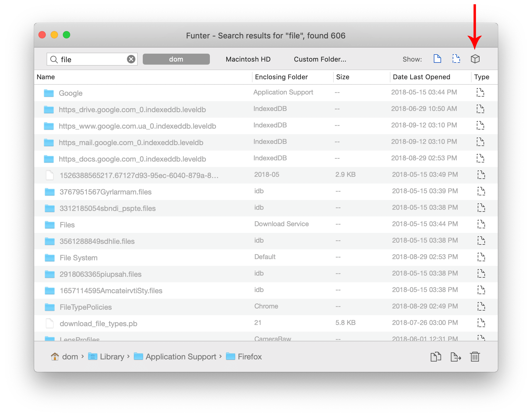The width and height of the screenshot is (532, 417).
Task: Sort by Enclosing Folder column header
Action: 281,77
